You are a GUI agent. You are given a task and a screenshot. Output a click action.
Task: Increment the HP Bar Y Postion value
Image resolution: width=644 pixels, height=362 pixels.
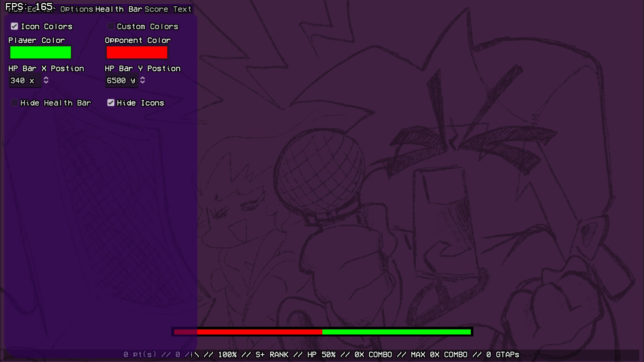142,78
